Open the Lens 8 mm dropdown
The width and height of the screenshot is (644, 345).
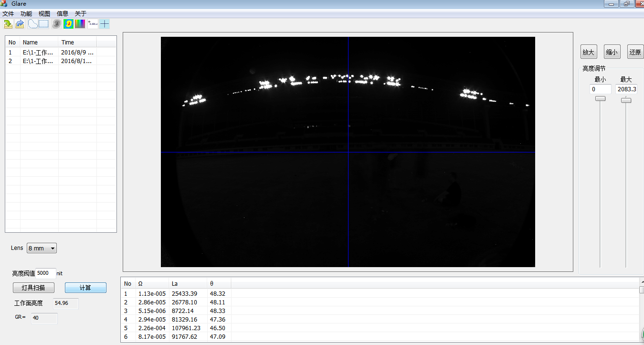pyautogui.click(x=42, y=248)
